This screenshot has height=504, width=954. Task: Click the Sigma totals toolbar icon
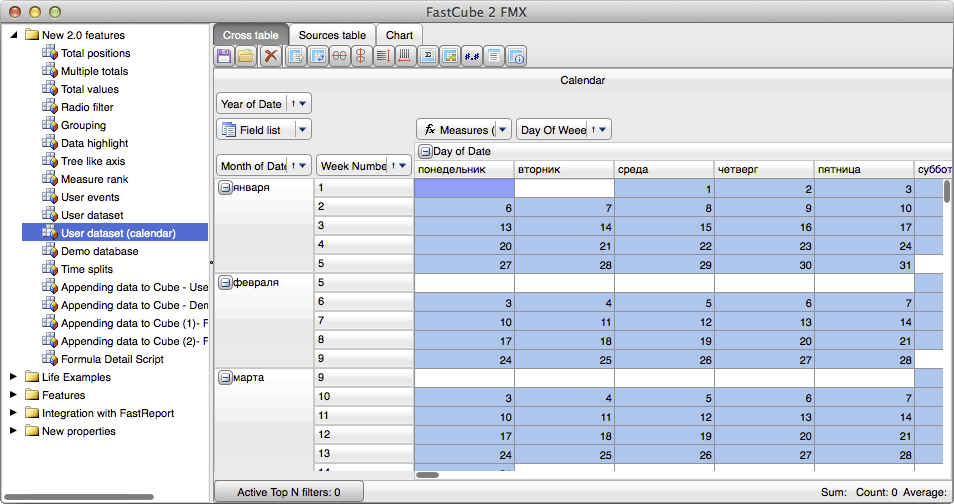point(428,57)
